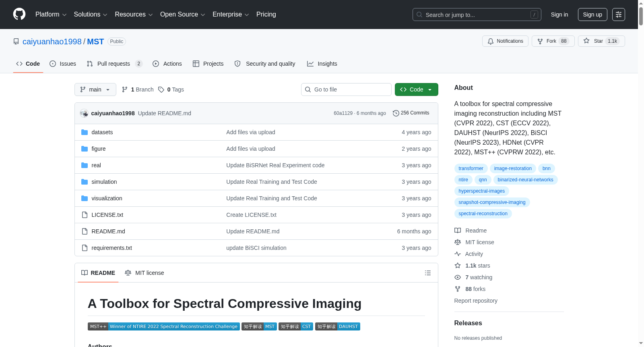The width and height of the screenshot is (644, 347).
Task: Open the command palette icon next to Sign up
Action: pyautogui.click(x=619, y=15)
